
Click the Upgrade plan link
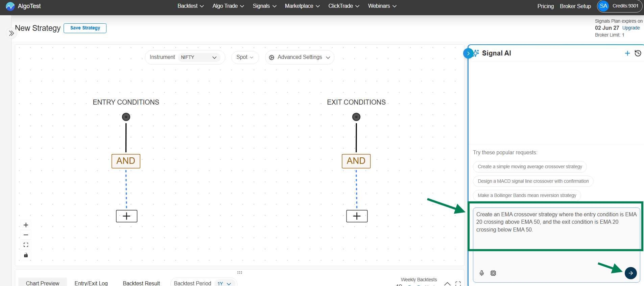pyautogui.click(x=631, y=28)
